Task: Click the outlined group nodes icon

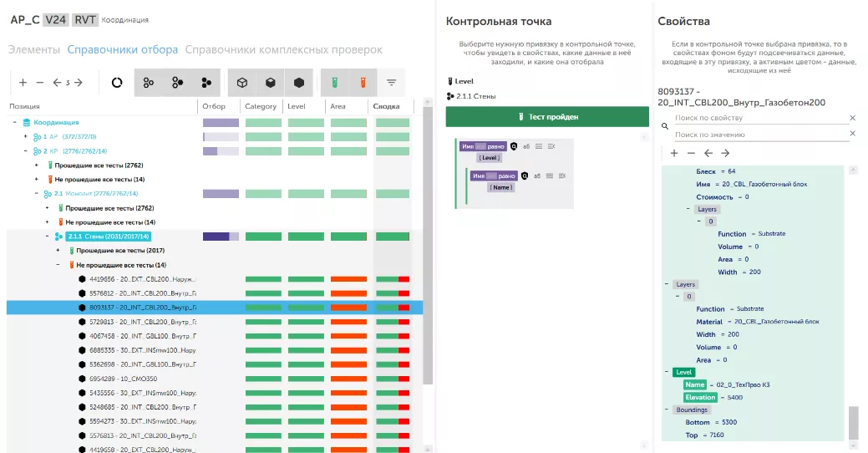Action: tap(149, 83)
